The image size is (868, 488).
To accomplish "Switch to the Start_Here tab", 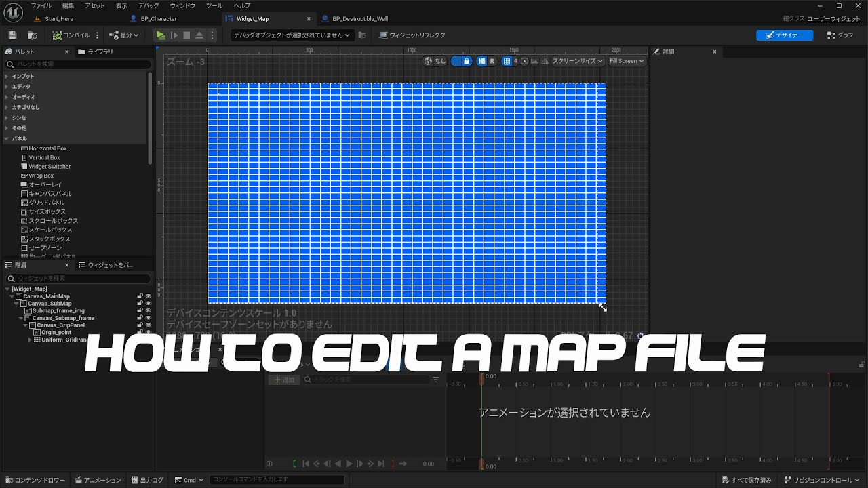I will pyautogui.click(x=59, y=19).
